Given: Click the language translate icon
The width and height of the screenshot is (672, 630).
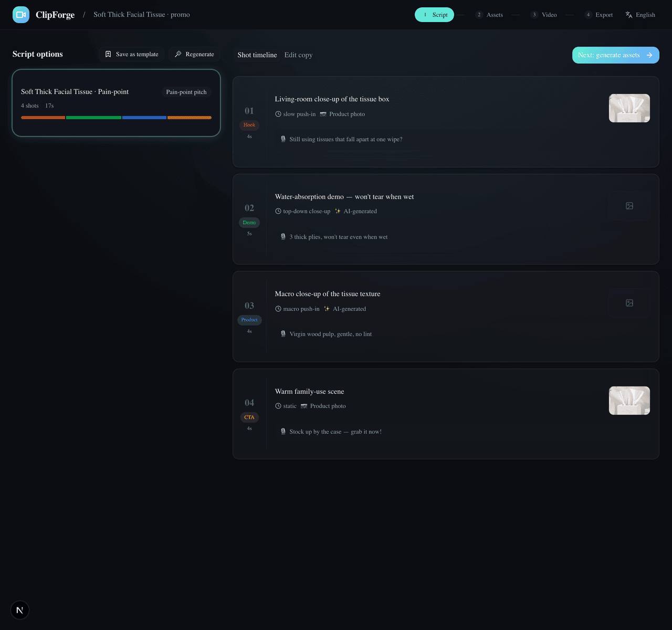Looking at the screenshot, I should [629, 15].
